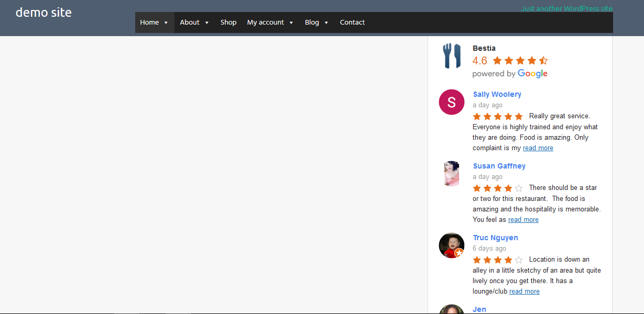
Task: Click read more in Susan Gaffney's review
Action: 523,220
